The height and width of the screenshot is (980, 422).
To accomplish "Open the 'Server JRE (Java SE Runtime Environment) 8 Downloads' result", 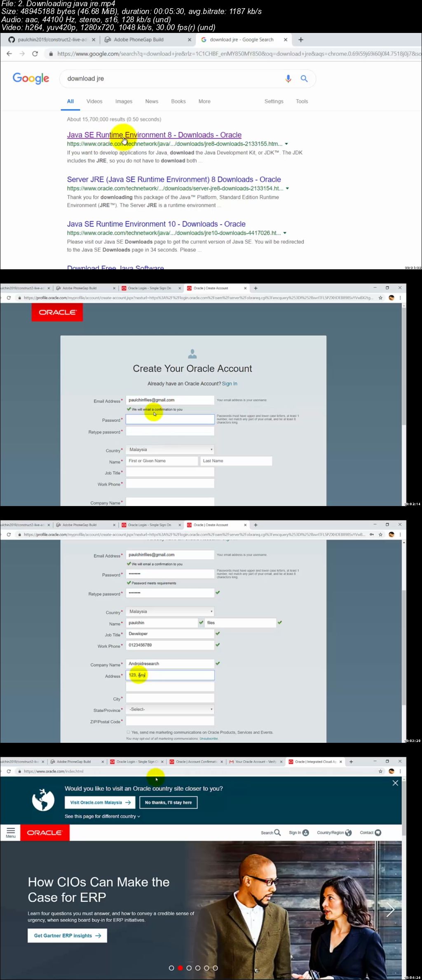I will click(x=174, y=180).
